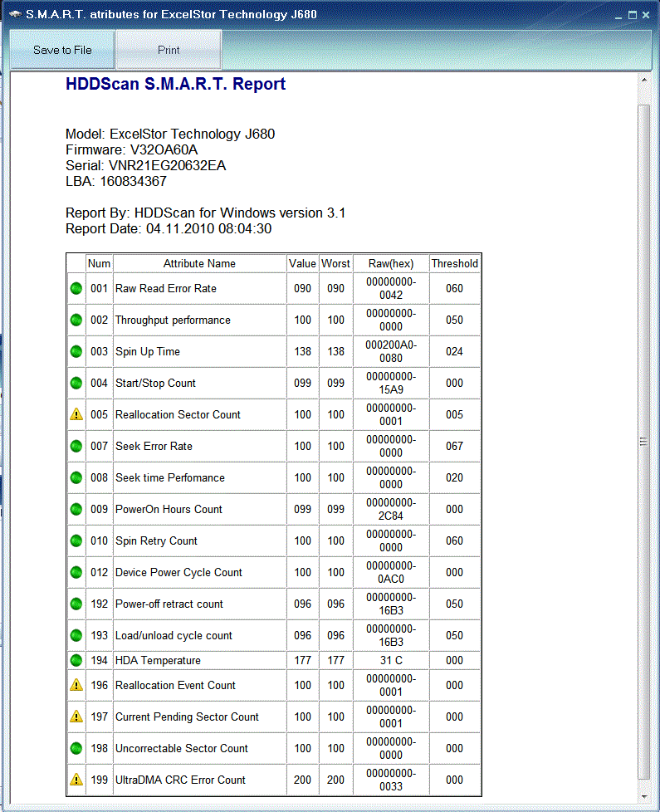Click the LBA: 160834367 line

pyautogui.click(x=116, y=181)
